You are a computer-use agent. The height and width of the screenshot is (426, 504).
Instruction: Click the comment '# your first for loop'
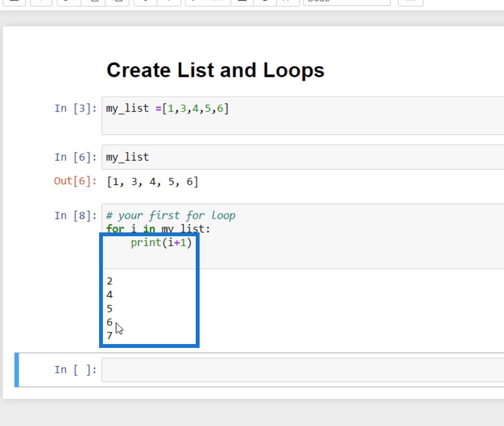(x=171, y=215)
